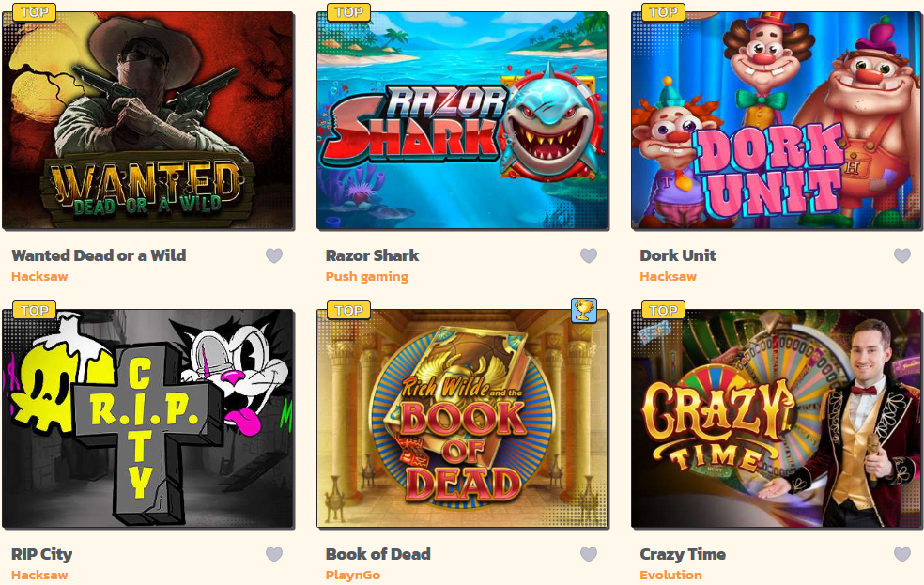This screenshot has height=585, width=924.
Task: Launch the Razor Shark game image
Action: [463, 121]
